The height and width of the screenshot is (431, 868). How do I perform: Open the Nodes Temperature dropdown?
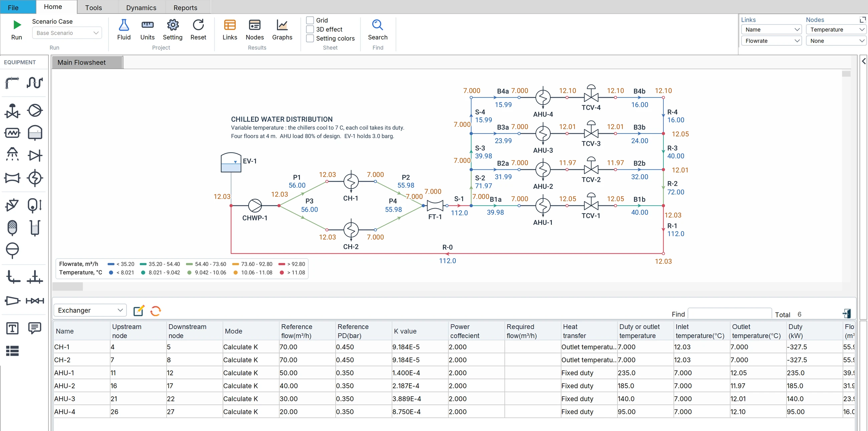pyautogui.click(x=836, y=30)
